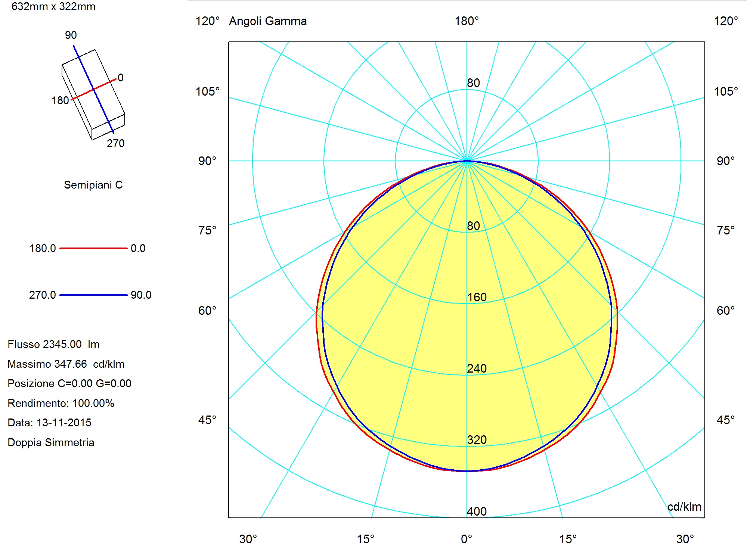Click the Rendimento 100.00% text

click(x=61, y=403)
